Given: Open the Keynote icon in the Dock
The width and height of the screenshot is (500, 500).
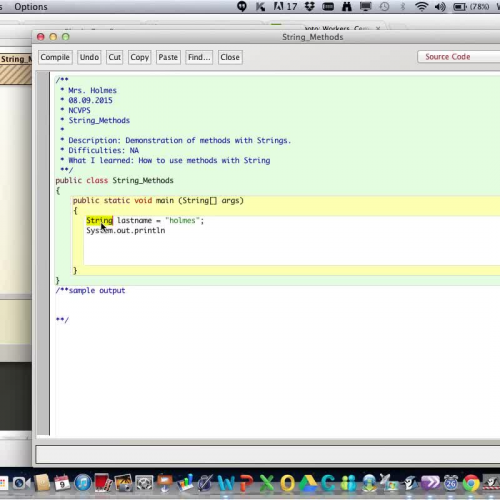Looking at the screenshot, I should pyautogui.click(x=165, y=483).
